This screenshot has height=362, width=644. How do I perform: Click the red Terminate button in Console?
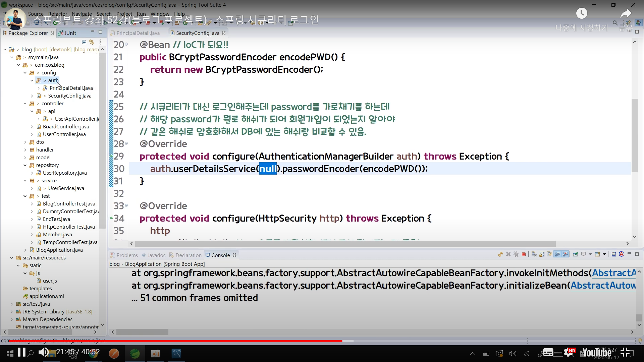[524, 254]
